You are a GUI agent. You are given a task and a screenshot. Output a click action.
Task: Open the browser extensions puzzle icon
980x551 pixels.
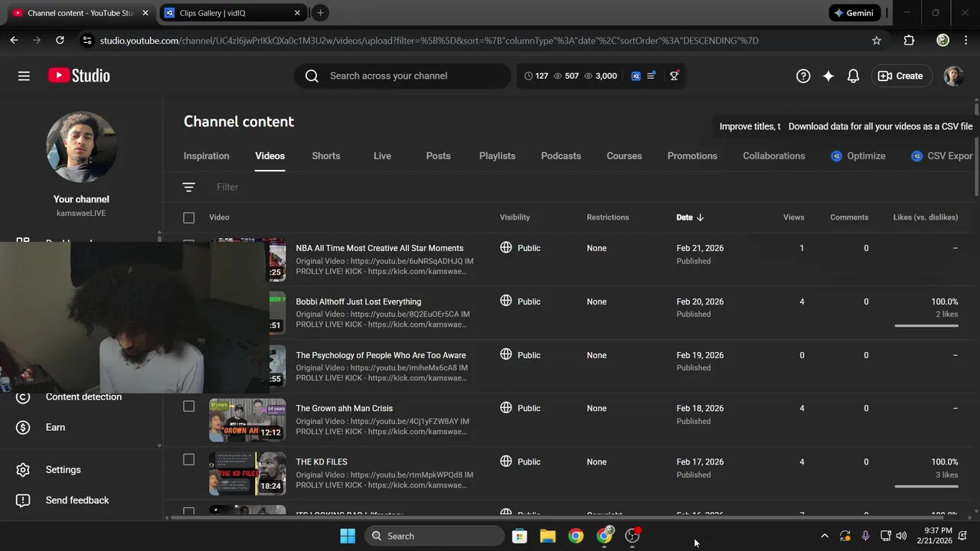click(x=909, y=41)
